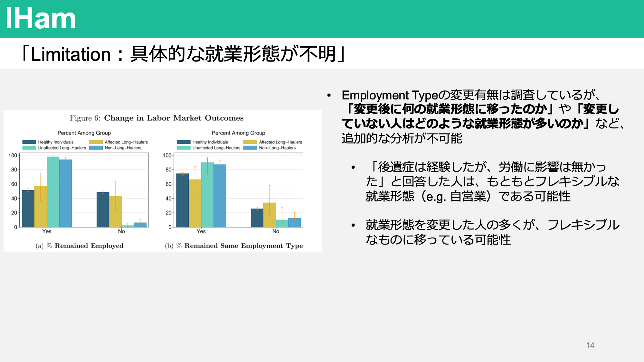Click the 'Percent Among Group' title of right chart
The image size is (644, 362).
coord(238,133)
